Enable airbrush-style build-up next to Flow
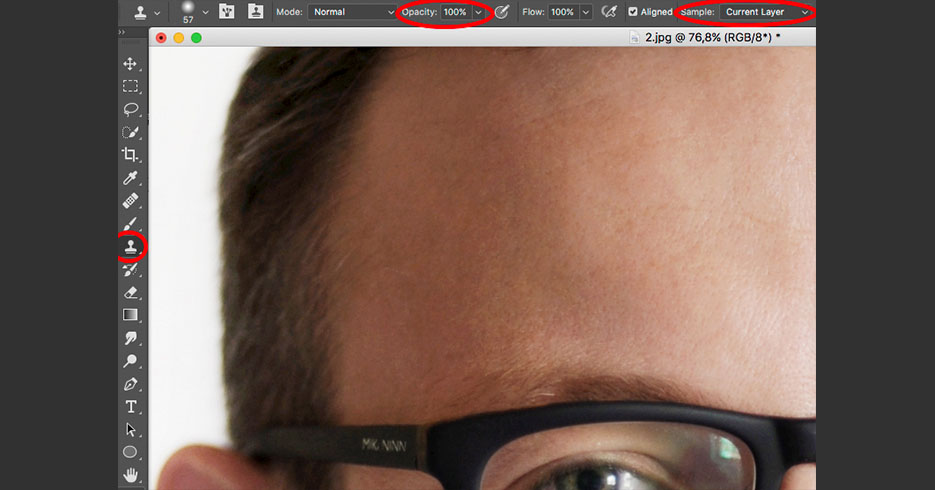Viewport: 935px width, 490px height. 609,12
